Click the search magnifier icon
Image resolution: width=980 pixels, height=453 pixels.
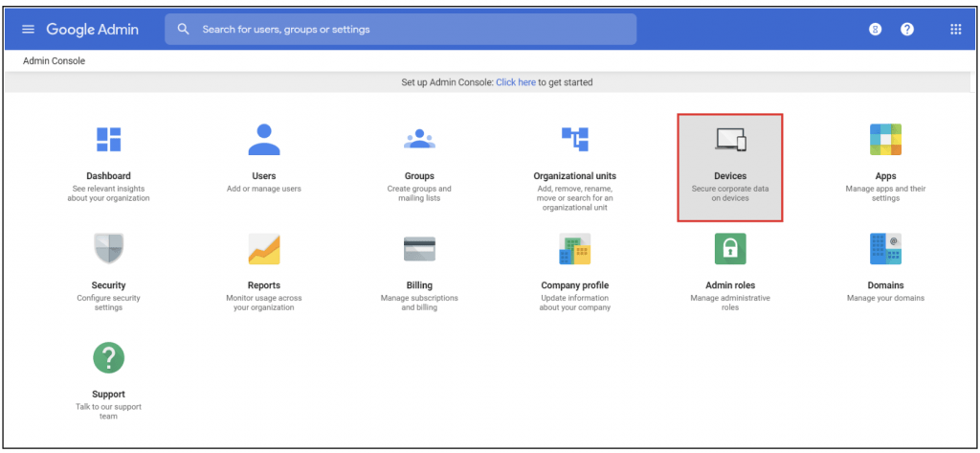point(183,29)
